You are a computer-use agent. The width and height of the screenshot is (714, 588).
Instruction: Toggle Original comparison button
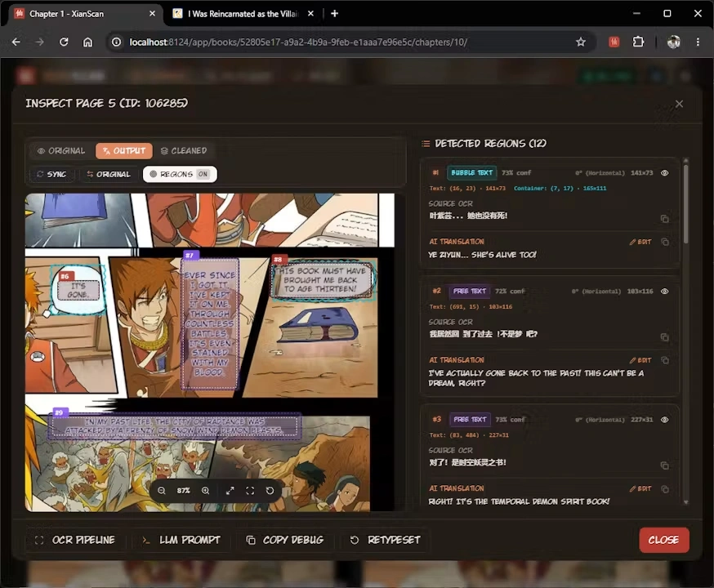coord(109,174)
